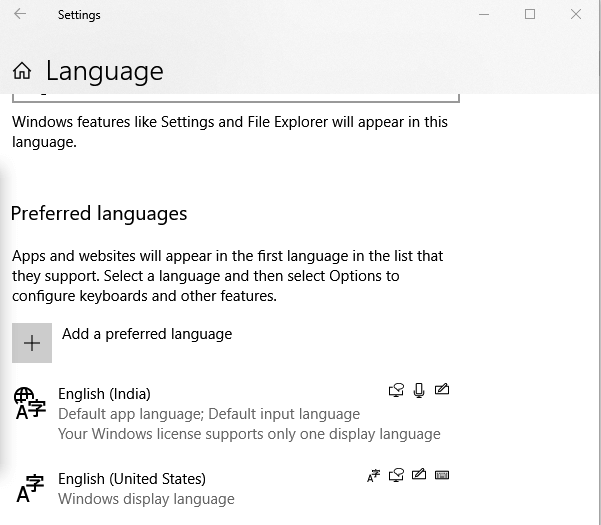The width and height of the screenshot is (601, 525).
Task: Click the Add a preferred language label
Action: (x=147, y=334)
